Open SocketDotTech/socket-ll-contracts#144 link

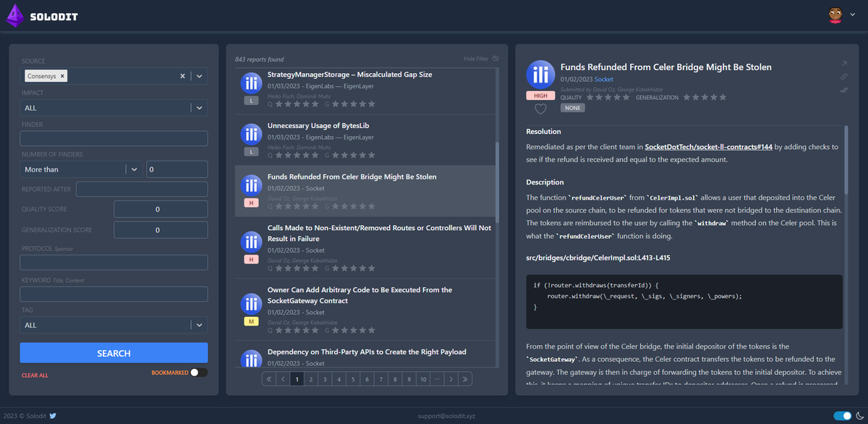(708, 147)
